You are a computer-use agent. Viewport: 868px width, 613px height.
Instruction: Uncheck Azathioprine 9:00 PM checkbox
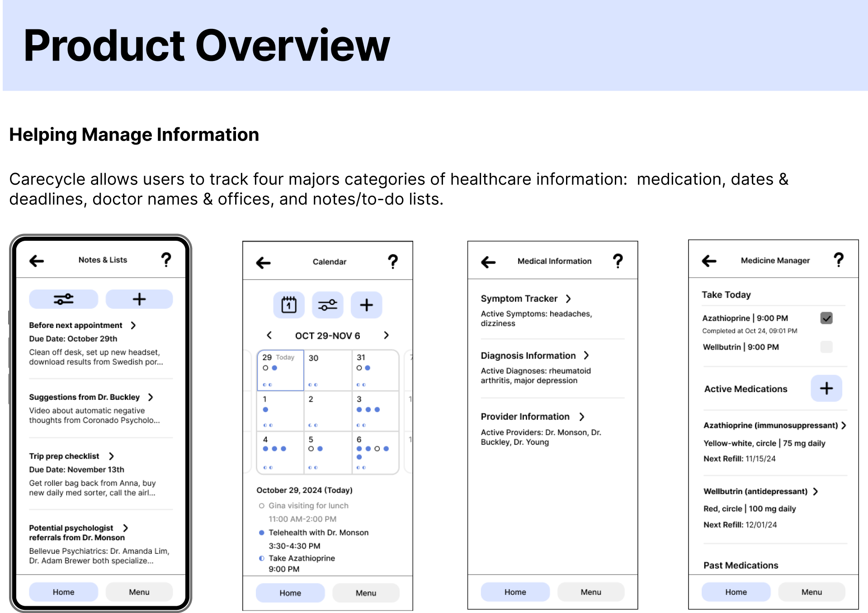826,318
